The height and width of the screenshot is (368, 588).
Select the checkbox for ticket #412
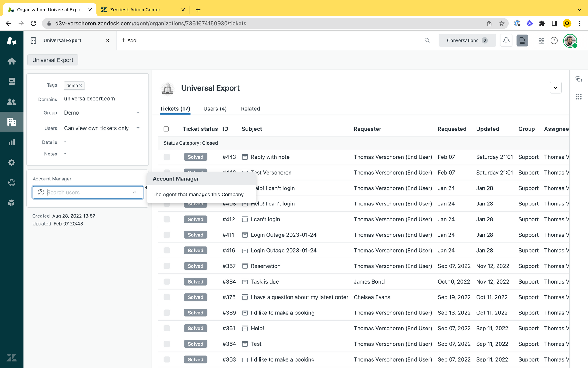pyautogui.click(x=167, y=219)
